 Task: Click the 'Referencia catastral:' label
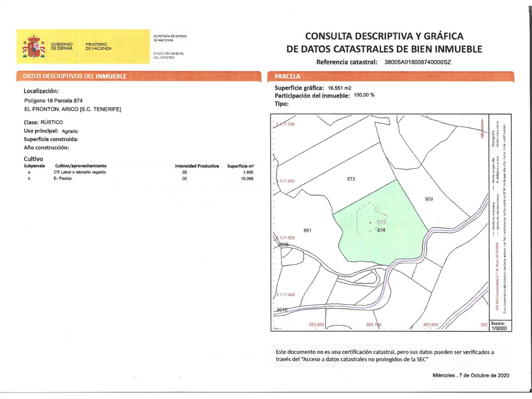(x=347, y=62)
